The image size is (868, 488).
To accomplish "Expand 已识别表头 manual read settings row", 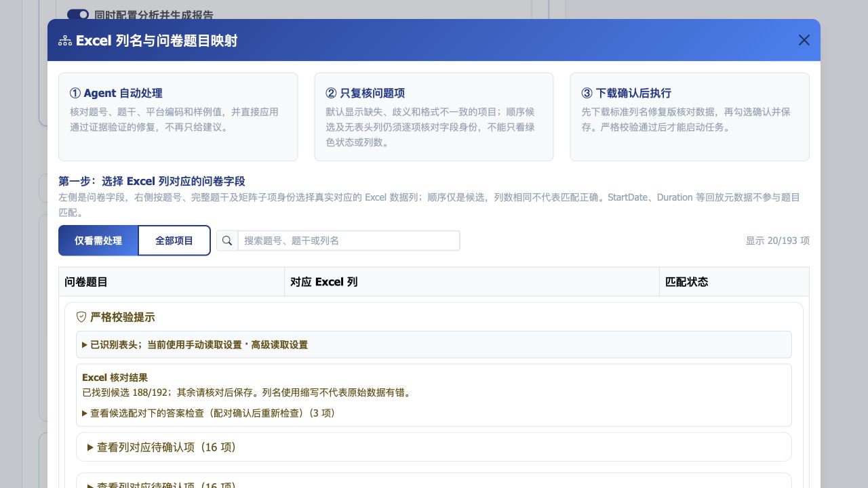I will point(434,344).
